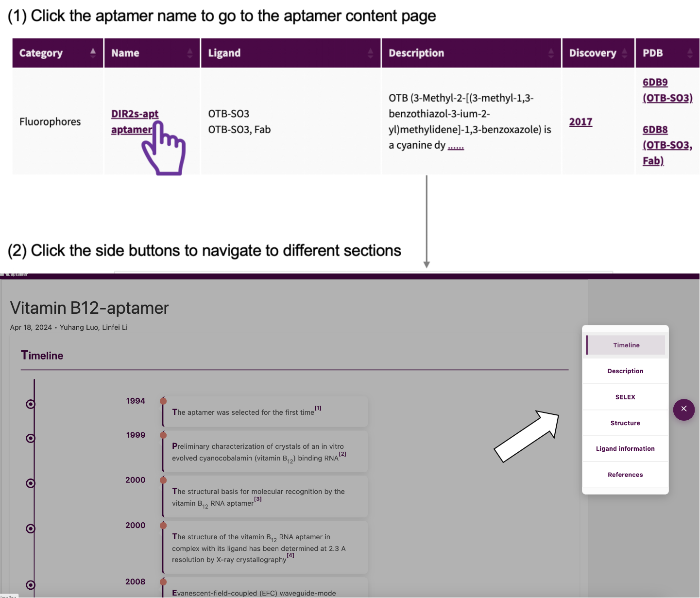This screenshot has height=598, width=700.
Task: Click the 'structural basis for molecular recognition' card
Action: pyautogui.click(x=265, y=497)
